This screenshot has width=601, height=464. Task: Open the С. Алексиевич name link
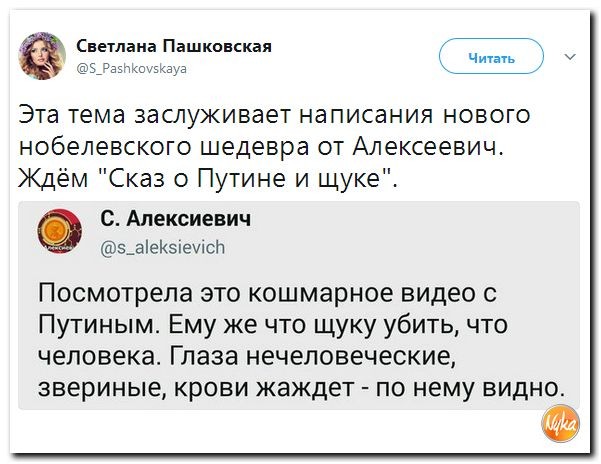pos(175,218)
